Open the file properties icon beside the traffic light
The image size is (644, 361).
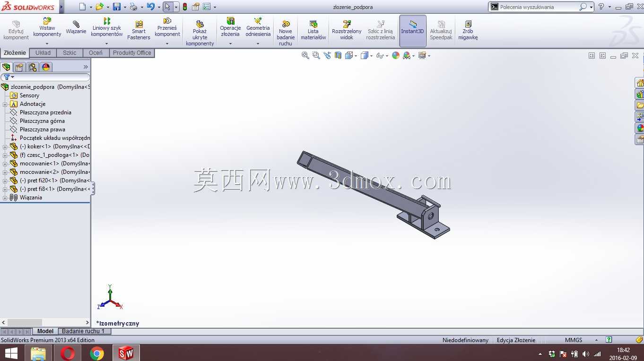tap(195, 7)
